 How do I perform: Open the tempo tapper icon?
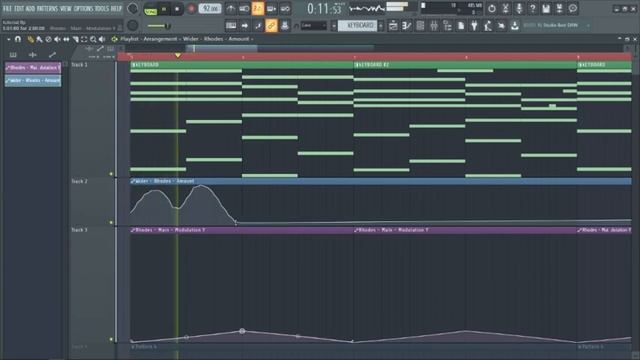pyautogui.click(x=488, y=26)
